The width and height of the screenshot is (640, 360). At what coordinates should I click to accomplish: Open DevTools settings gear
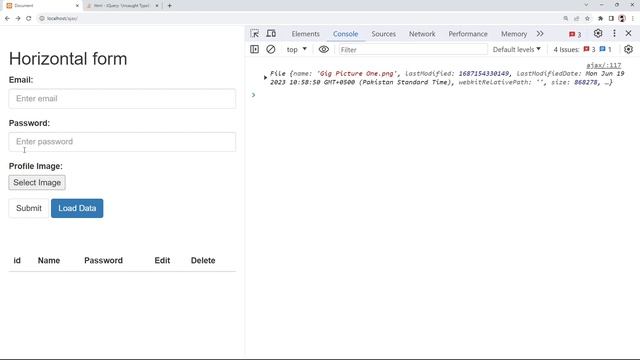coord(598,33)
